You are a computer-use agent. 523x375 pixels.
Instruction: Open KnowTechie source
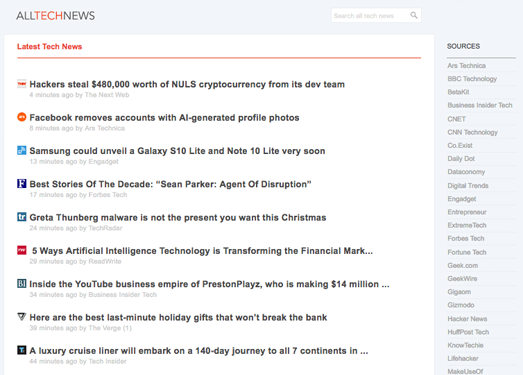click(465, 345)
